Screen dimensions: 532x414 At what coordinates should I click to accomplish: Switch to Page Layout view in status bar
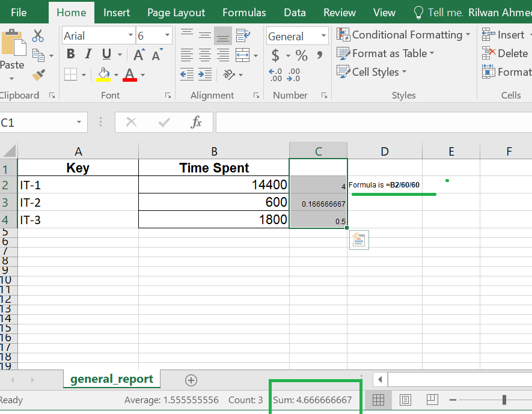pos(405,400)
